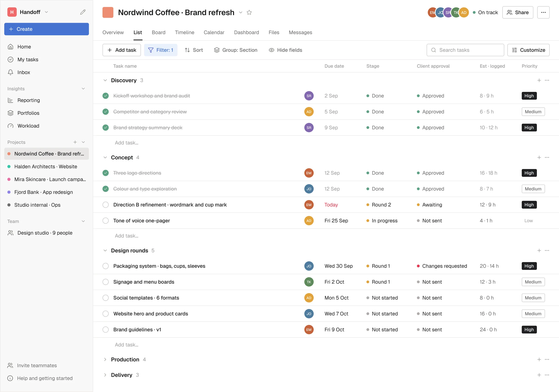Add task to Design rounds with plus

(x=539, y=251)
